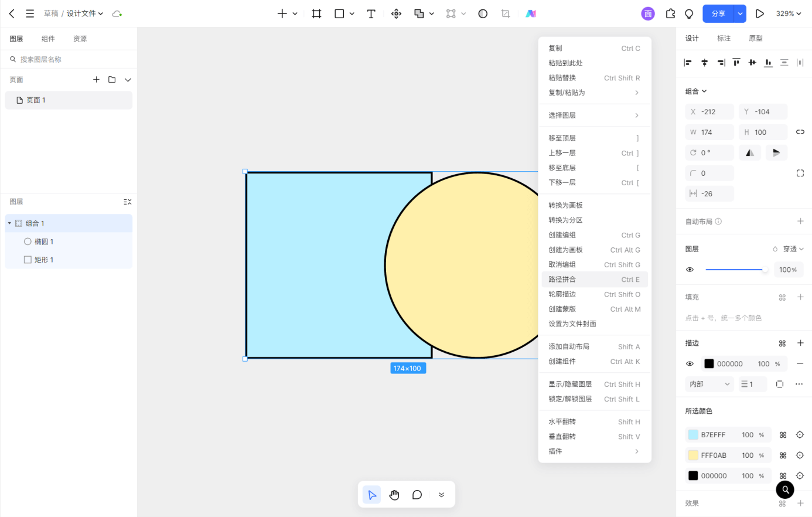This screenshot has height=517, width=812.
Task: Click the blue 分享 share button
Action: pos(718,13)
